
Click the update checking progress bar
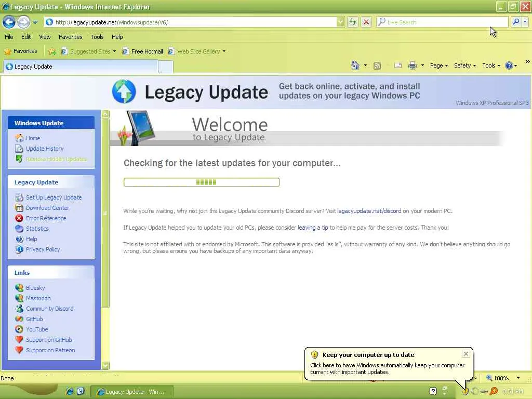[x=202, y=182]
